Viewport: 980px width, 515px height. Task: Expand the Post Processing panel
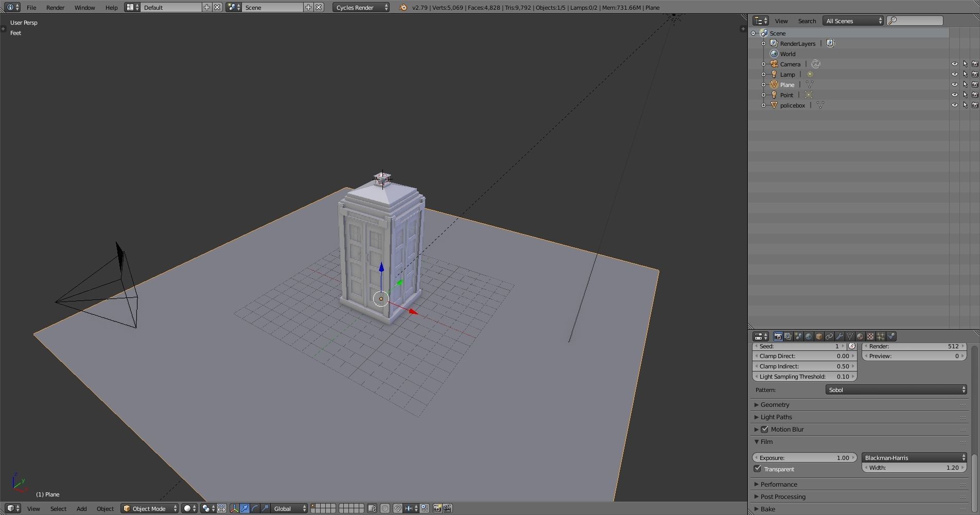[782, 496]
